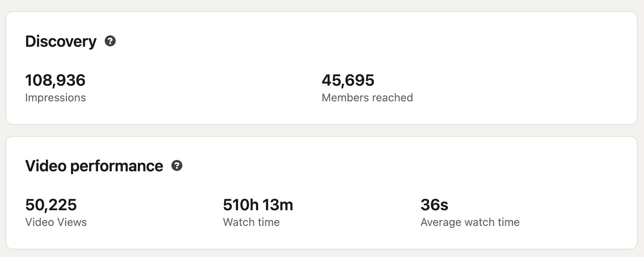
Task: Click the Video Views label
Action: click(56, 222)
